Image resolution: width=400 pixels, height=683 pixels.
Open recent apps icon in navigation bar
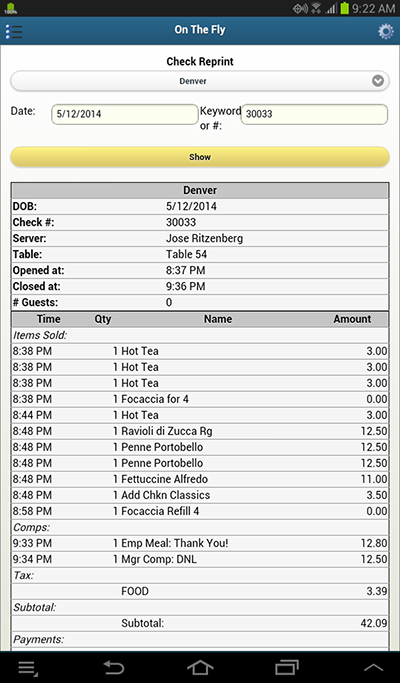coord(287,667)
